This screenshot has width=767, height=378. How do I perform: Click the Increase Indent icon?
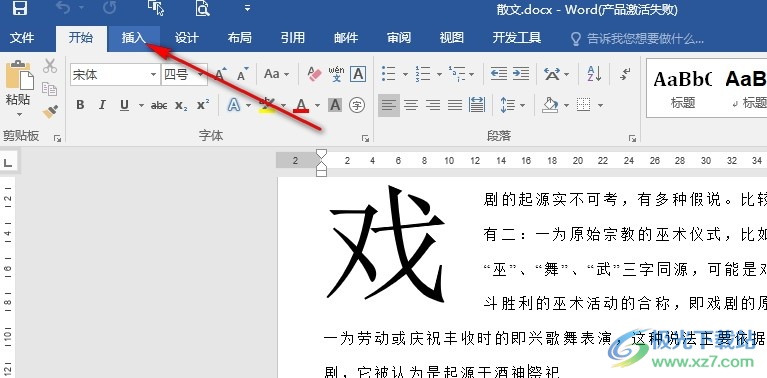click(x=521, y=74)
